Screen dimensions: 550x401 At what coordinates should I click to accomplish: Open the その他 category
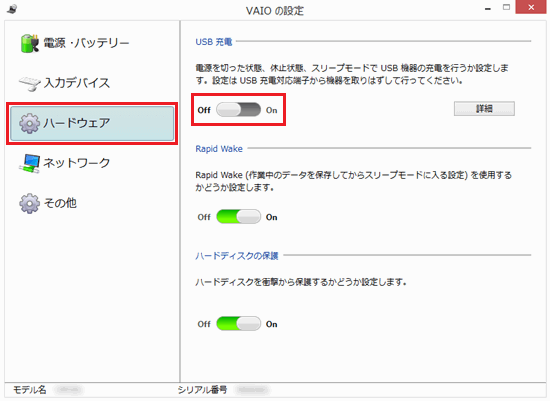tap(92, 203)
